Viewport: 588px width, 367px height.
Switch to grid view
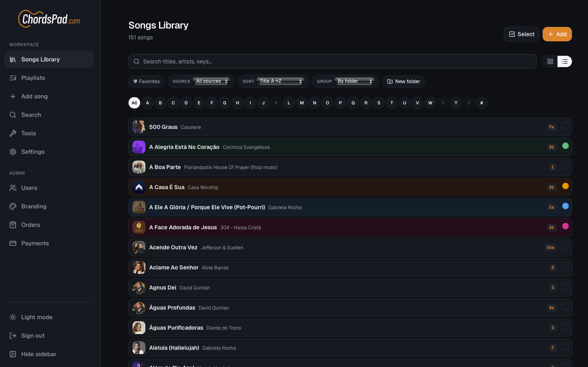[x=550, y=61]
